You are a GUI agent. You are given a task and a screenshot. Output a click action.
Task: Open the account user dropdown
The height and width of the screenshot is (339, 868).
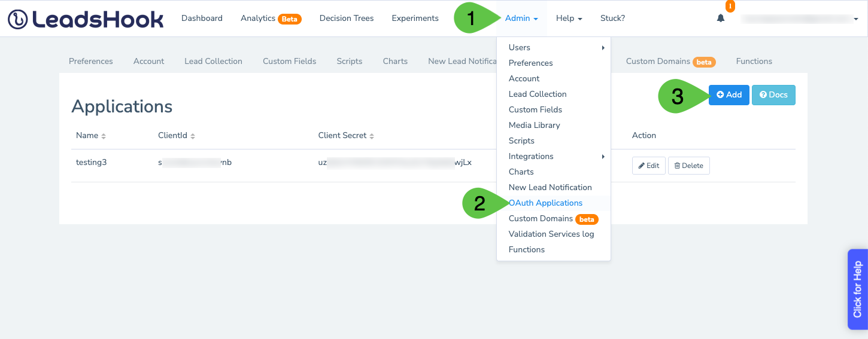click(x=800, y=19)
